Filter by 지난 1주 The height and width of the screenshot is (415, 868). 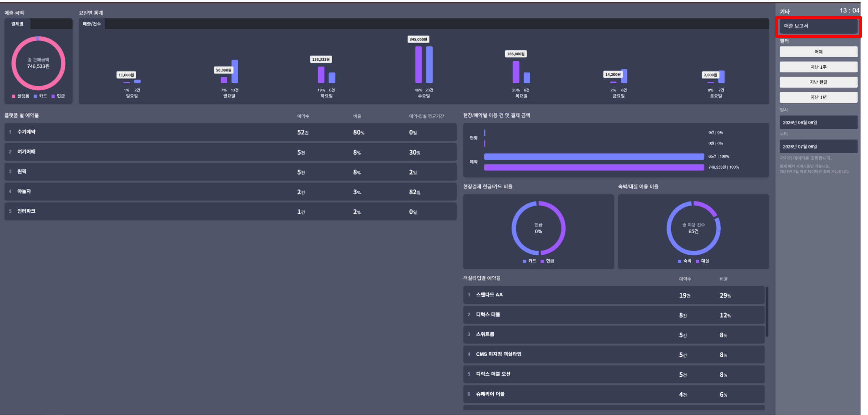point(818,67)
